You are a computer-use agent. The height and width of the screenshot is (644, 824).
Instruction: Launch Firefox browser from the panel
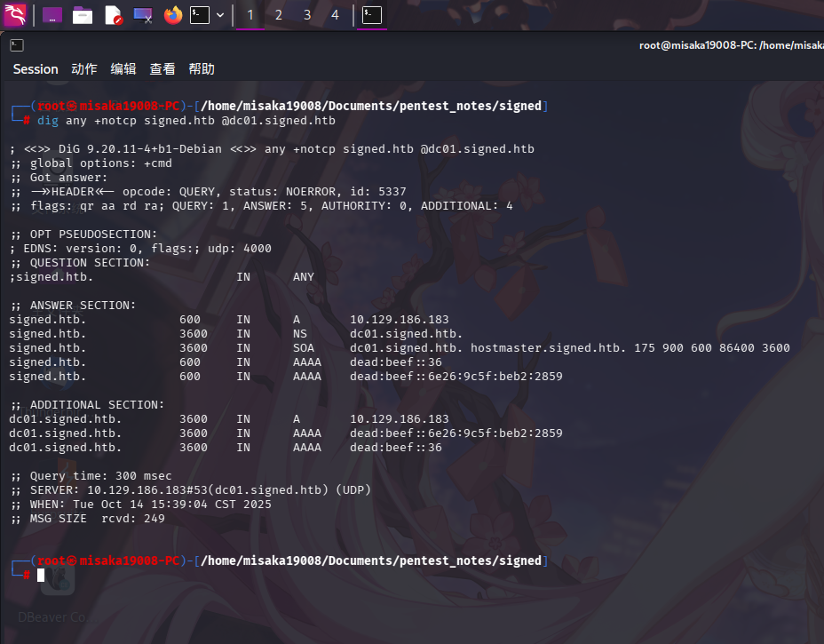coord(173,15)
